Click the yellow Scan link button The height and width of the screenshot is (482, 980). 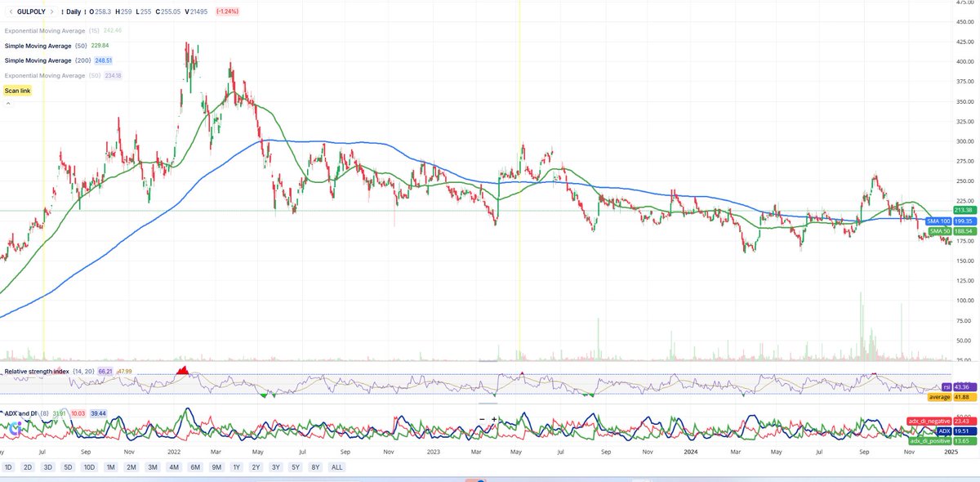coord(17,91)
